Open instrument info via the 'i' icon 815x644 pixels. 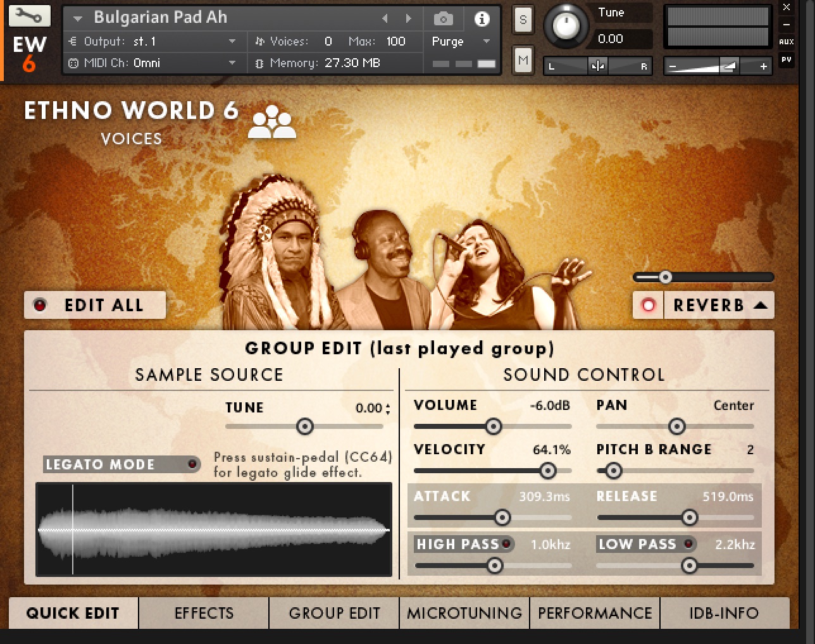coord(482,19)
